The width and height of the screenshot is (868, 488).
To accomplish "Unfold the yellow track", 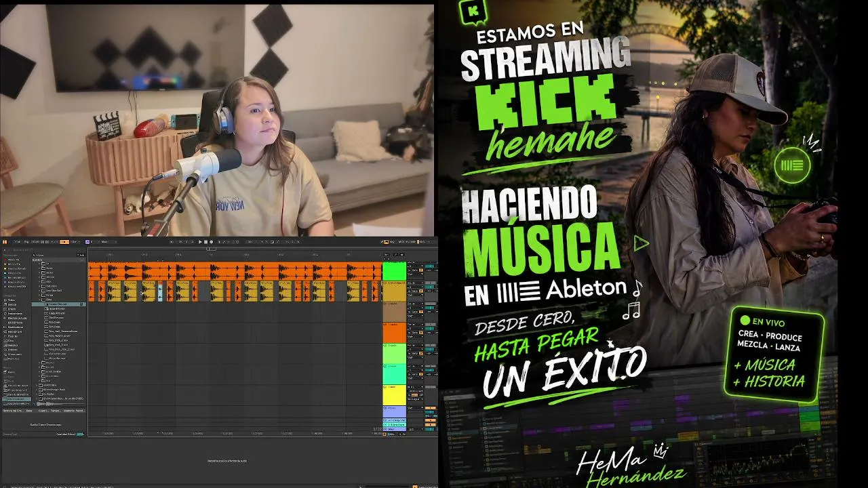I will (x=385, y=388).
